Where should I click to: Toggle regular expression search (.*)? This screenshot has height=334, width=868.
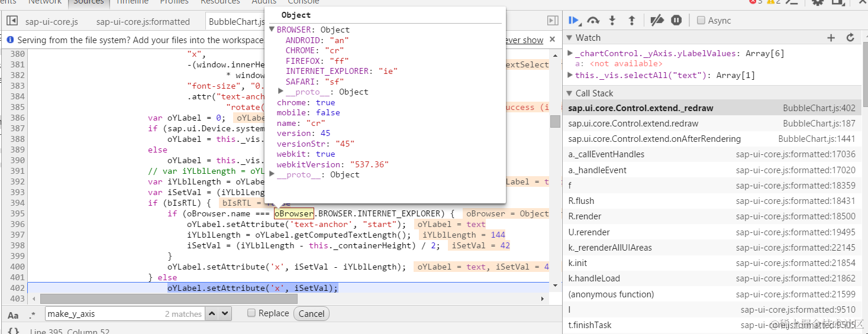click(32, 314)
